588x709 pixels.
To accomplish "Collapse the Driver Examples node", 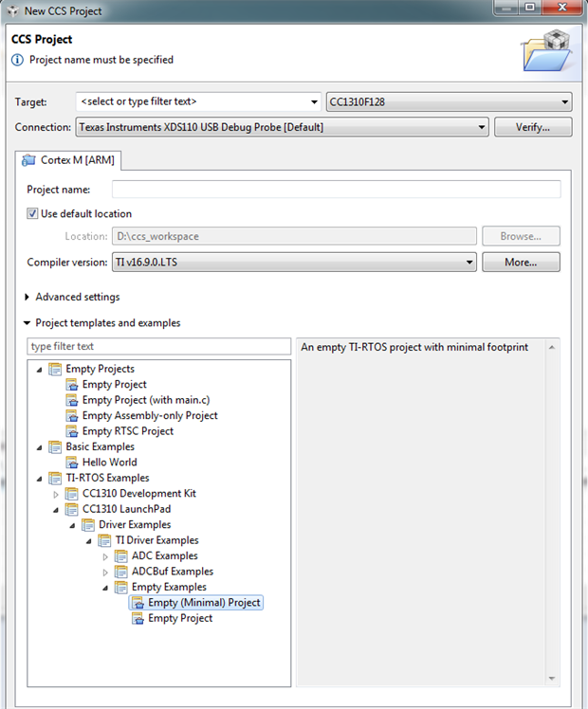I will pos(72,525).
